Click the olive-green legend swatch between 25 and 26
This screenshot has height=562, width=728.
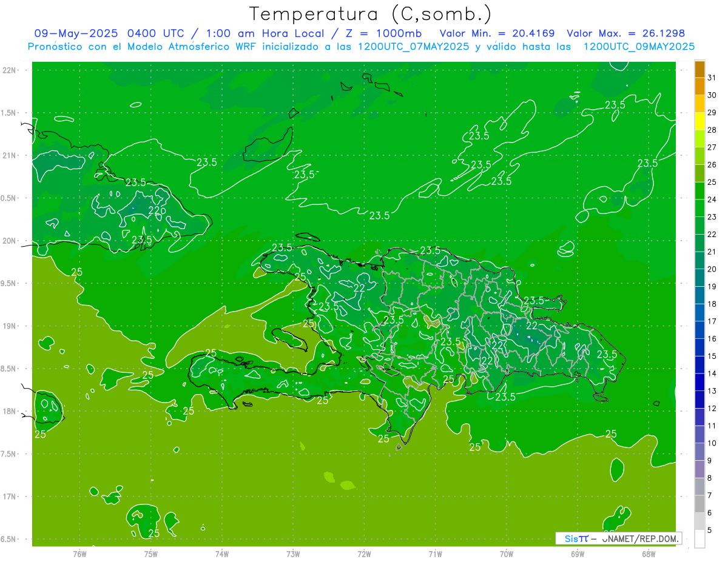tap(699, 173)
